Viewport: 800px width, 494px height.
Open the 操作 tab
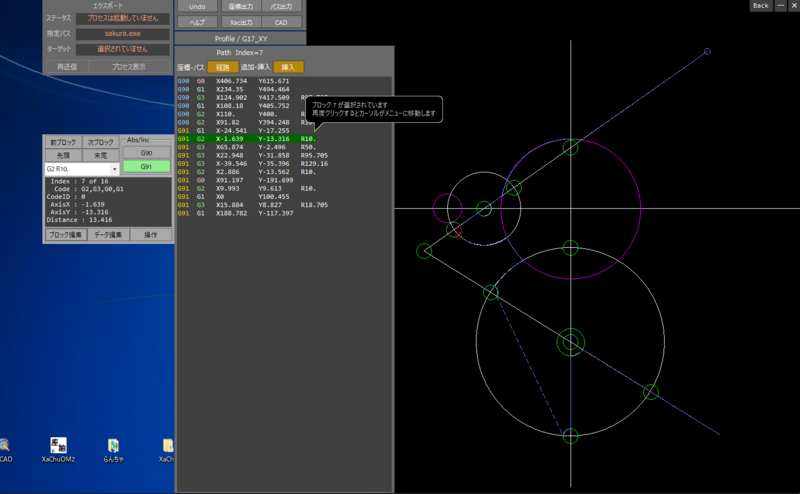pos(151,235)
